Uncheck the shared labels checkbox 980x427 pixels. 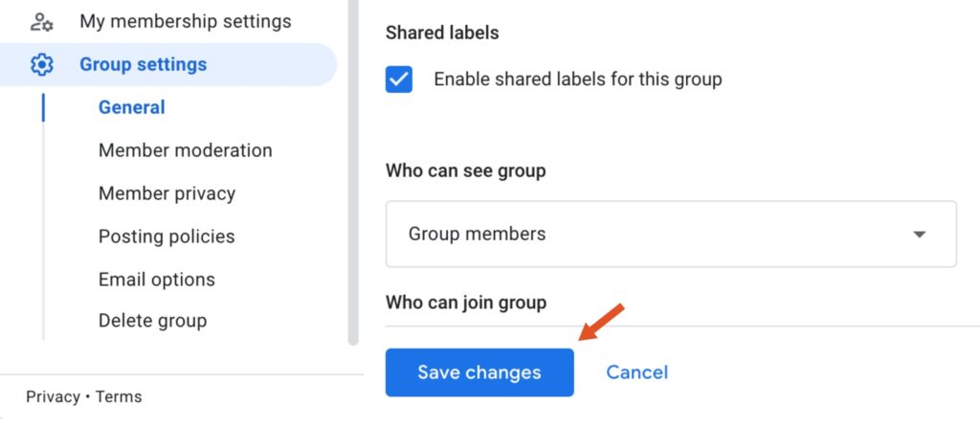pyautogui.click(x=399, y=79)
